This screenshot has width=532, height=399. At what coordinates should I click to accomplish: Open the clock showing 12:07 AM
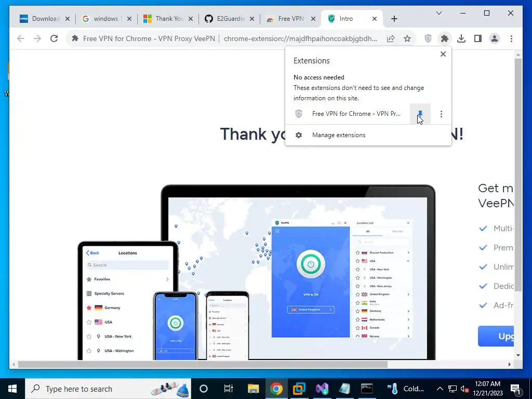tap(487, 389)
